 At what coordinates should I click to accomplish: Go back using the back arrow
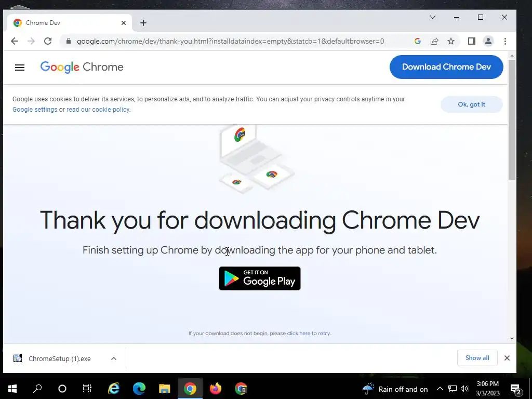(14, 41)
